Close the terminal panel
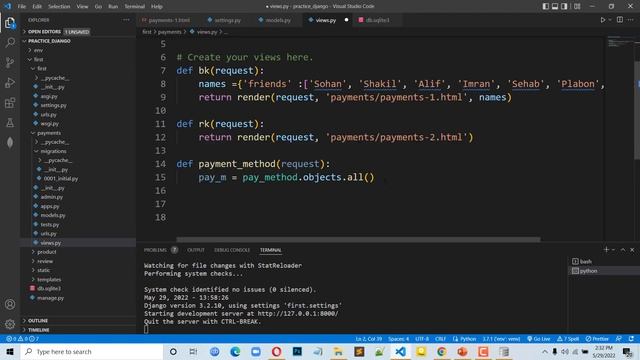The height and width of the screenshot is (360, 640). click(632, 249)
